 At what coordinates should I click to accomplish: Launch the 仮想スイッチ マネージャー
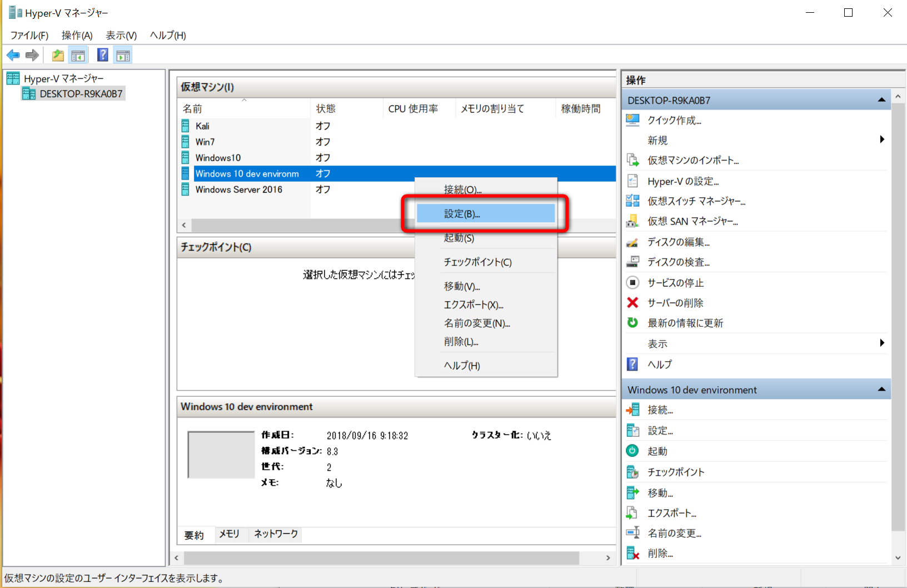point(697,201)
